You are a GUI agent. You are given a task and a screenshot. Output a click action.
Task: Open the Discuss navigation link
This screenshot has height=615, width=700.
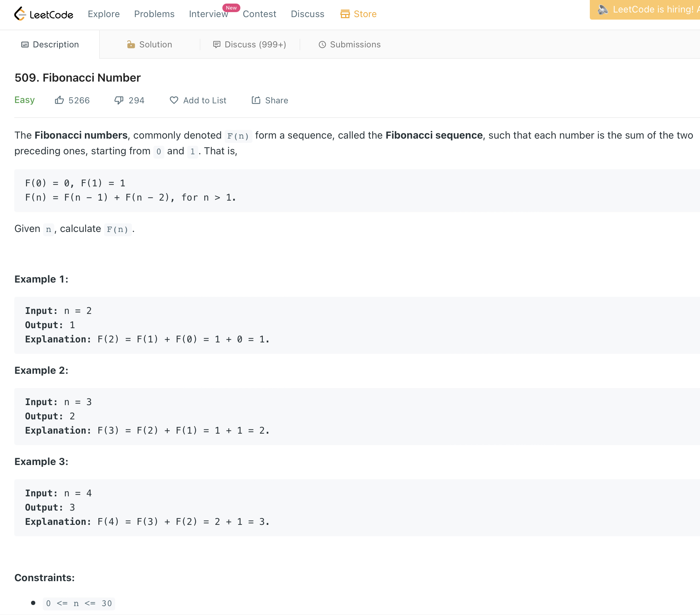pyautogui.click(x=307, y=14)
